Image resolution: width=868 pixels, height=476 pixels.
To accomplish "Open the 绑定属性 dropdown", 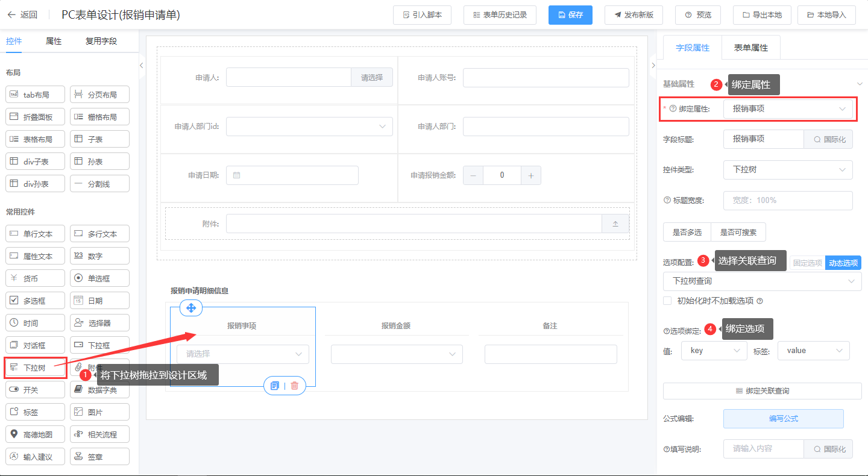I will tap(788, 109).
